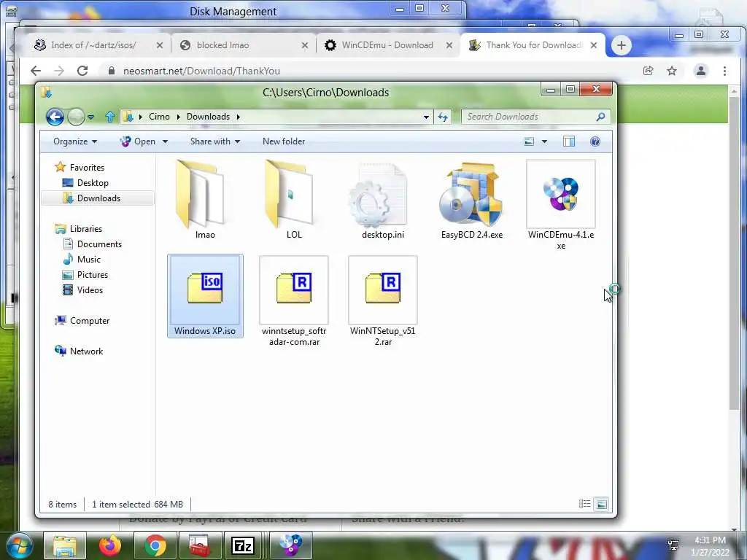
Task: Open WinCDEmu taskbar item
Action: (x=290, y=545)
